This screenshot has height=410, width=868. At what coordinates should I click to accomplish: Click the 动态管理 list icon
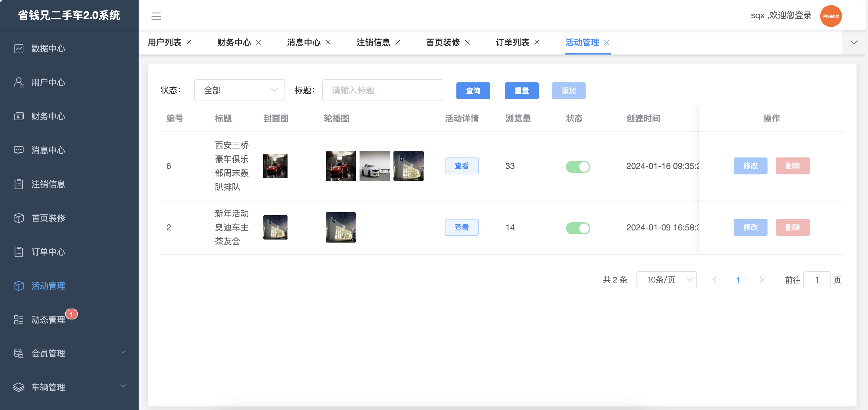(19, 320)
